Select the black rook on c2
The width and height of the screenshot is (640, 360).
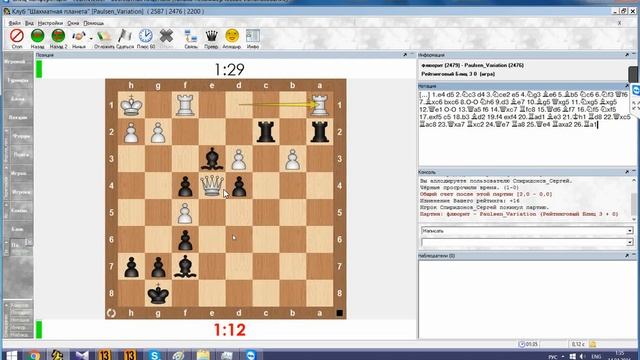click(266, 132)
